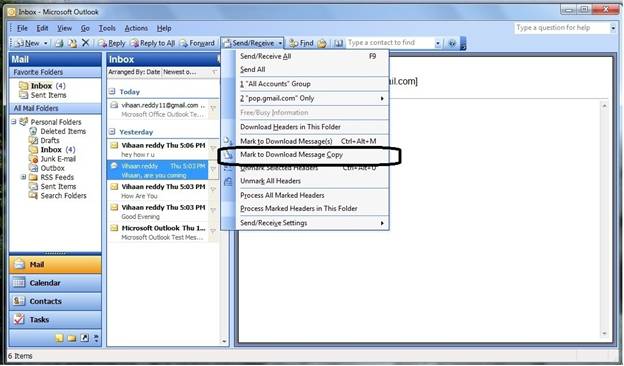Expand the RSS Feeds folder
624x366 pixels.
(x=23, y=177)
